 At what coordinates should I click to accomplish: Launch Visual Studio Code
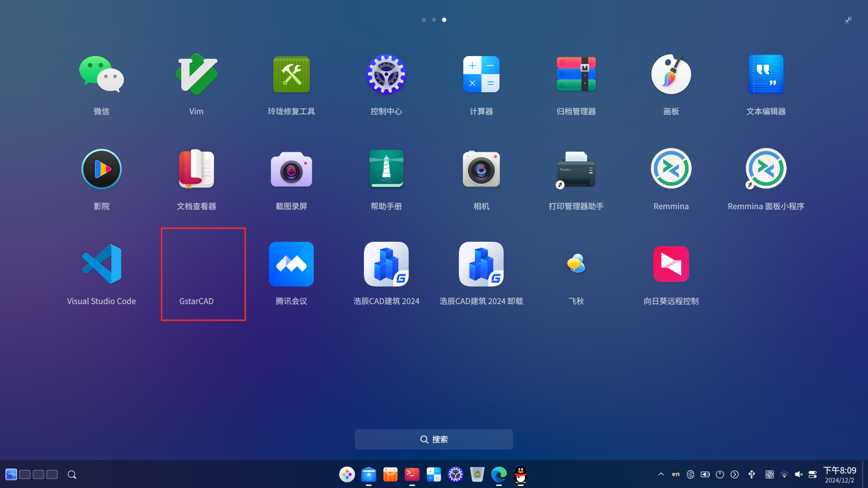point(101,264)
